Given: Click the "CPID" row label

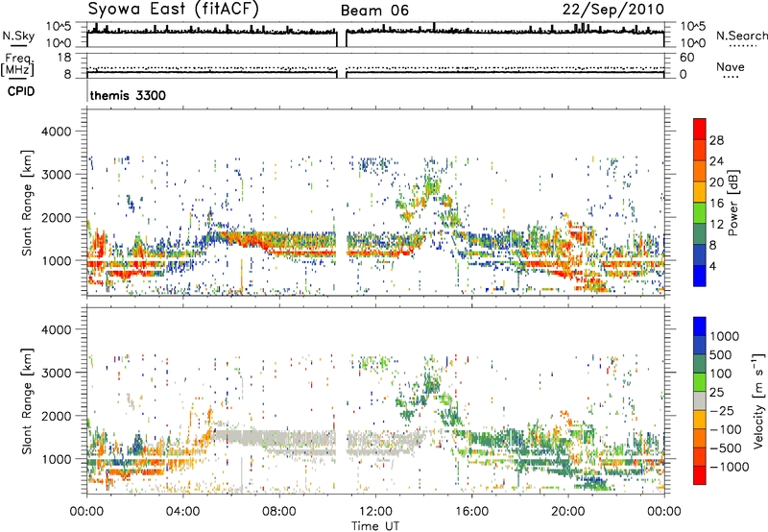Looking at the screenshot, I should coord(21,91).
